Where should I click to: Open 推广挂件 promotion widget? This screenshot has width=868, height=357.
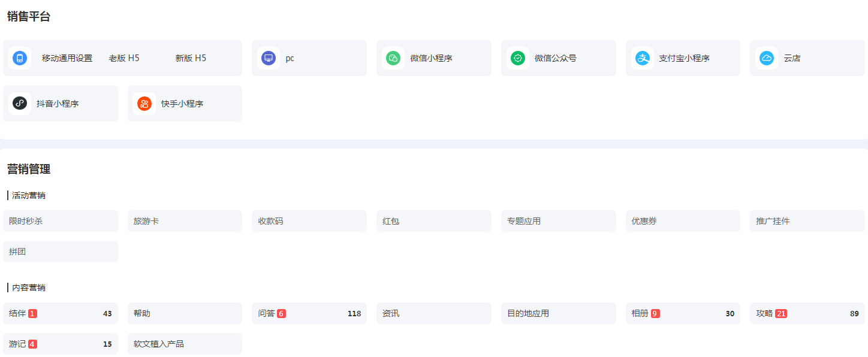point(773,221)
